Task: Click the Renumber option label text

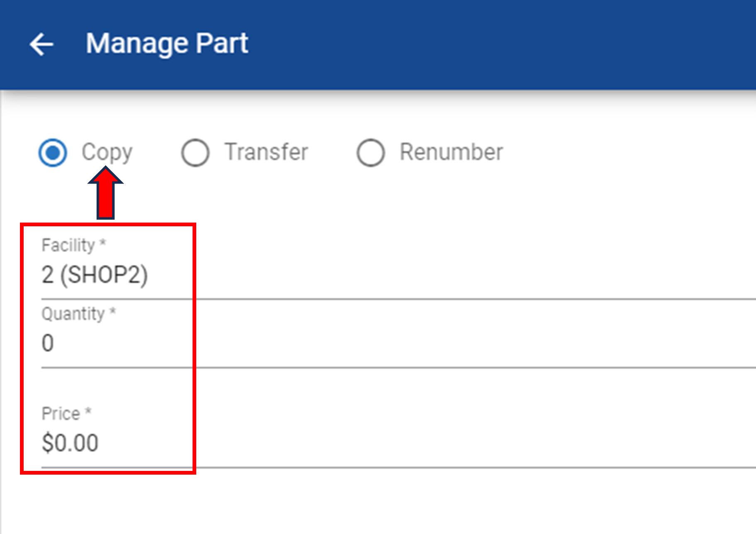Action: point(451,152)
